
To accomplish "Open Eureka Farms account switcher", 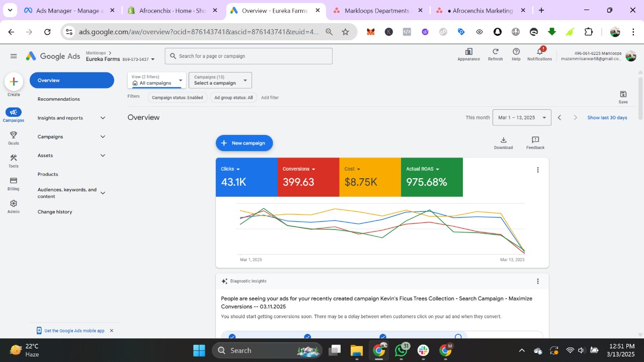I will tap(120, 59).
